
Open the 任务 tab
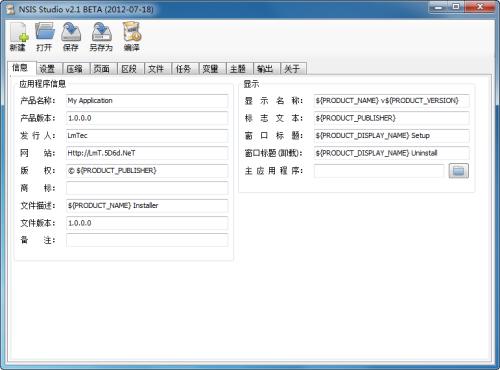184,69
